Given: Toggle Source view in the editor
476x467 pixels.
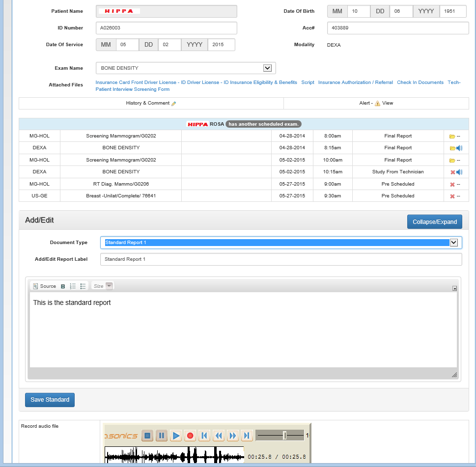Looking at the screenshot, I should [44, 286].
